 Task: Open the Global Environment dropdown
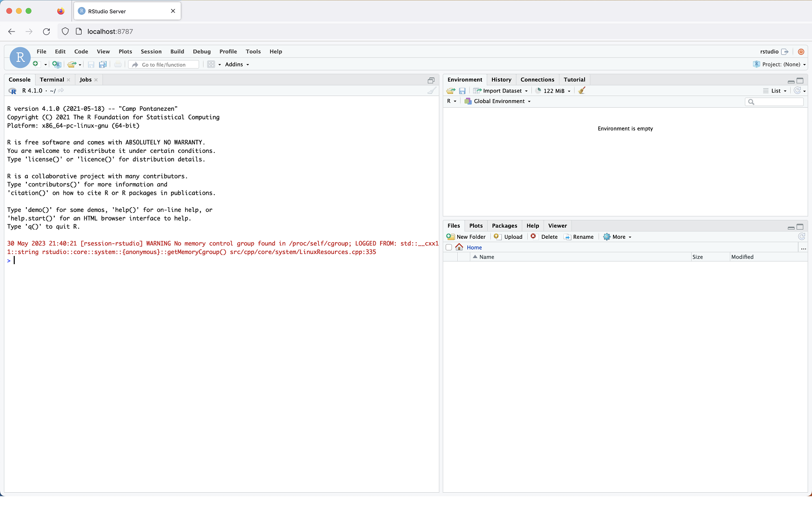(498, 102)
